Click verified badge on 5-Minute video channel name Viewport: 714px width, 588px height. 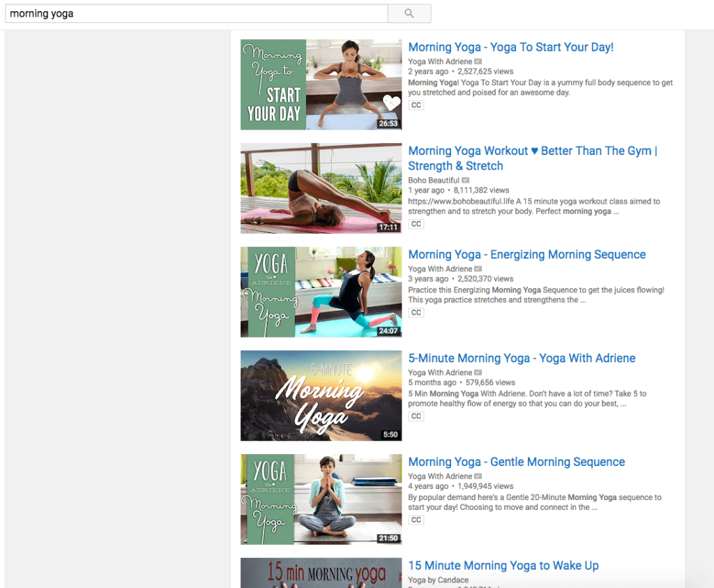coord(478,372)
